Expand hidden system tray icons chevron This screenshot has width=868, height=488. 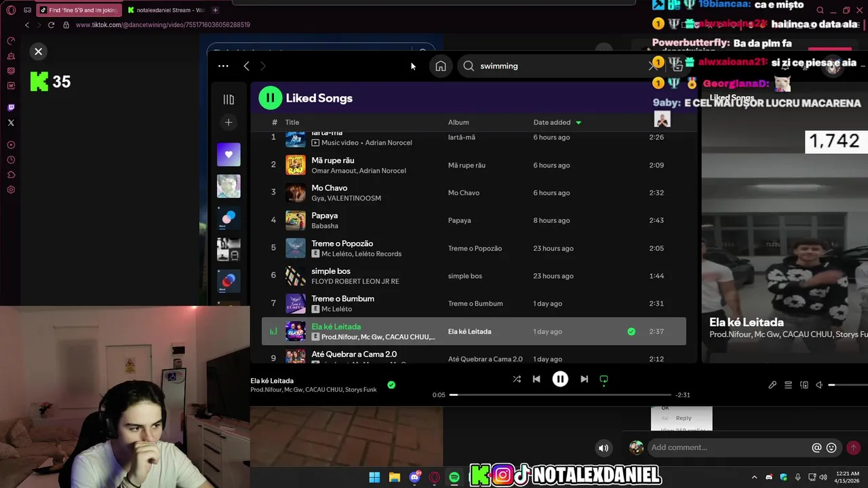[754, 478]
